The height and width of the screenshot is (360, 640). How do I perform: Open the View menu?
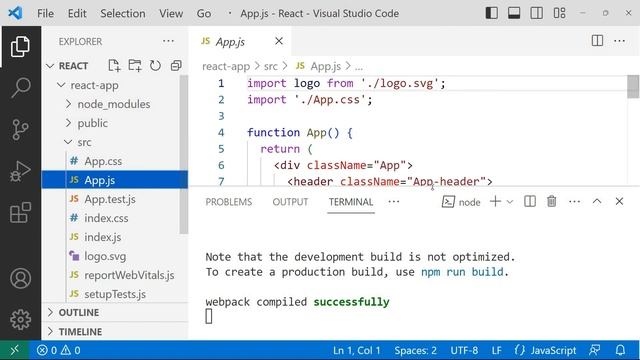(x=171, y=13)
